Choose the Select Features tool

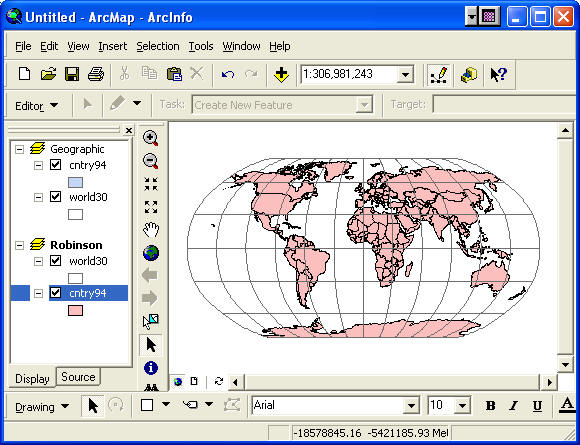pos(151,321)
